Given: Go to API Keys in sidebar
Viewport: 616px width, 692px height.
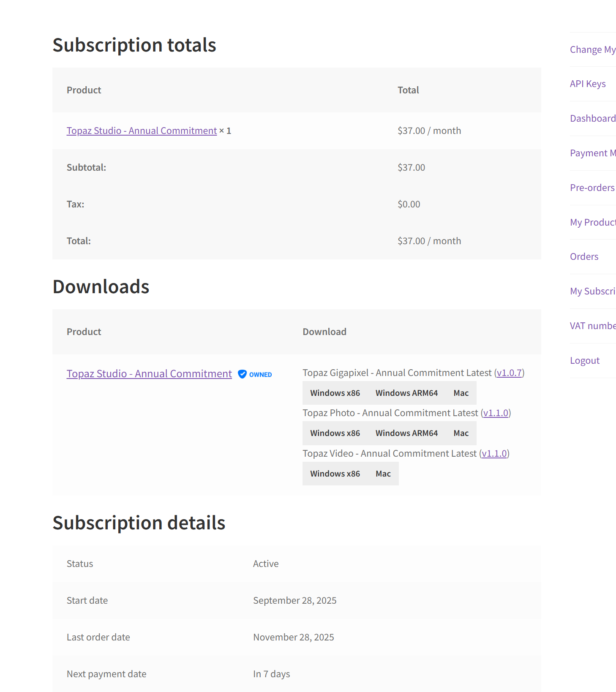Looking at the screenshot, I should pos(588,84).
